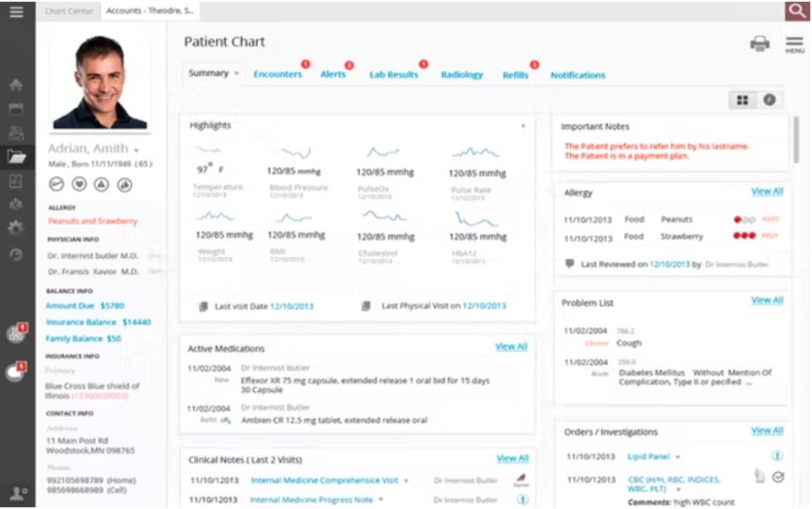812x509 pixels.
Task: Collapse the Highlights panel
Action: (524, 124)
